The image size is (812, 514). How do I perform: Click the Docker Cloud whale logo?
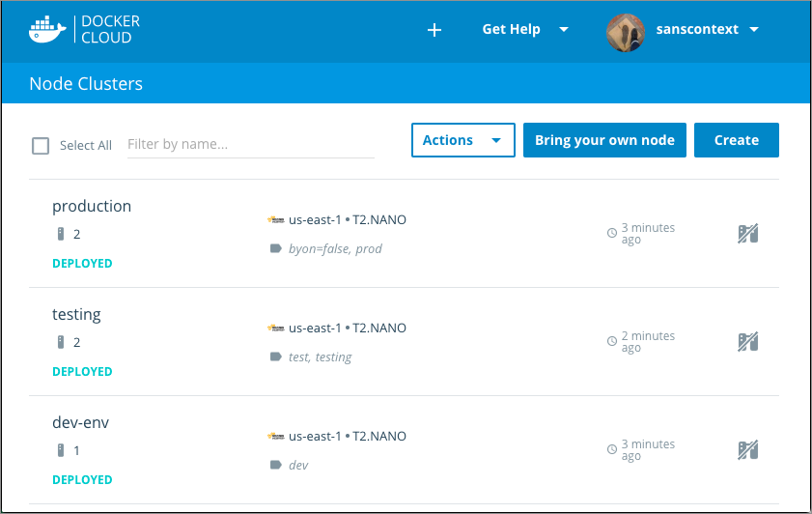point(48,29)
